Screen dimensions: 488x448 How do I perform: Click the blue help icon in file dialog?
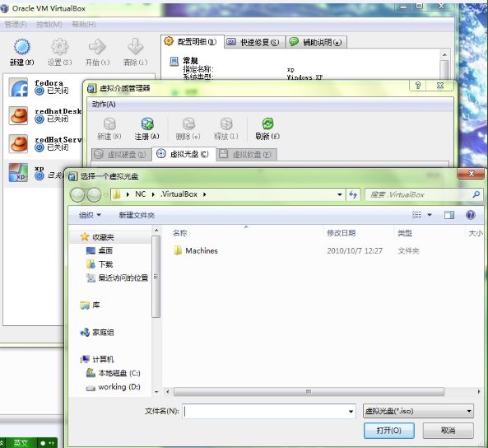[x=471, y=215]
